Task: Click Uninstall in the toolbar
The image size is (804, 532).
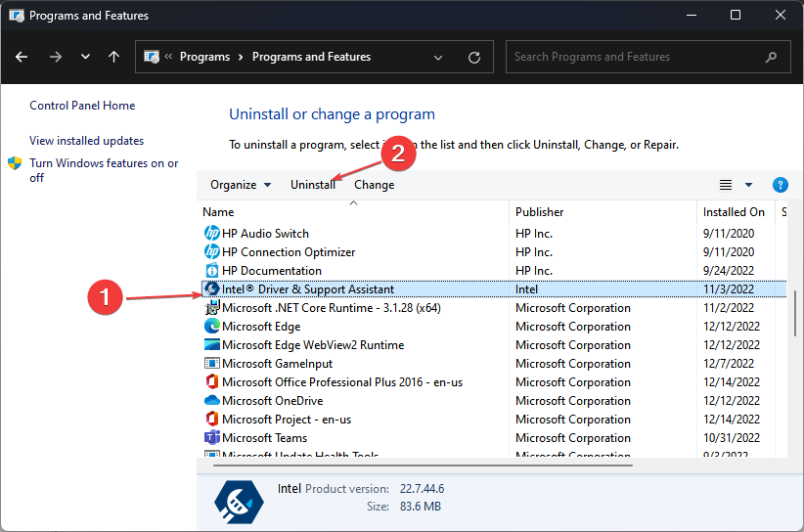Action: pyautogui.click(x=313, y=185)
